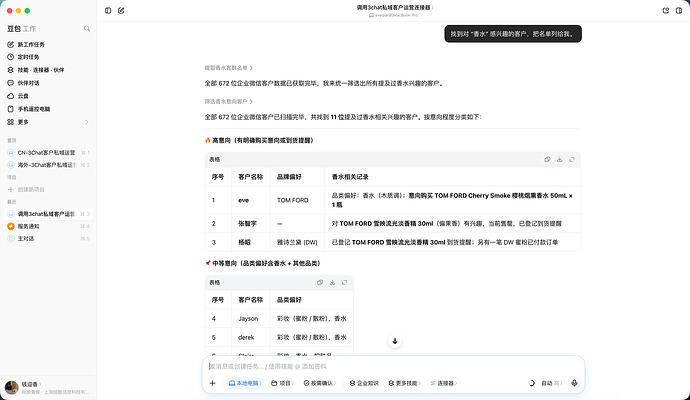690x400 pixels.
Task: Click the 高意向 section heading
Action: click(259, 140)
